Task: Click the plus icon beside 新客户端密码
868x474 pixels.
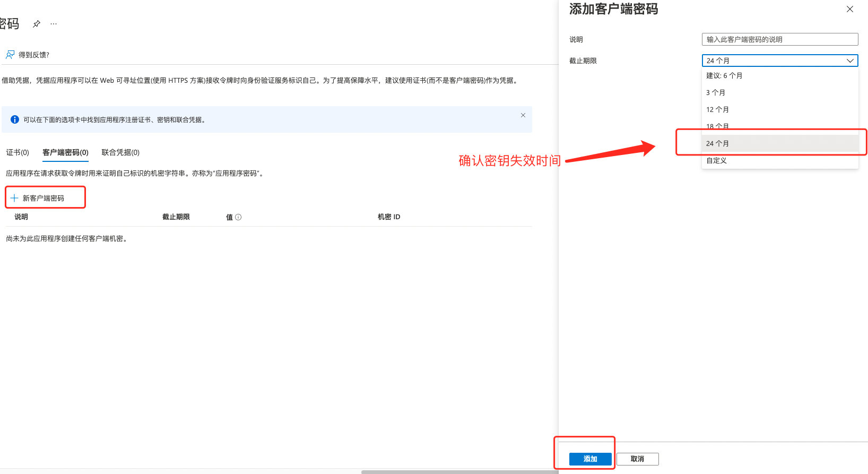Action: tap(14, 198)
